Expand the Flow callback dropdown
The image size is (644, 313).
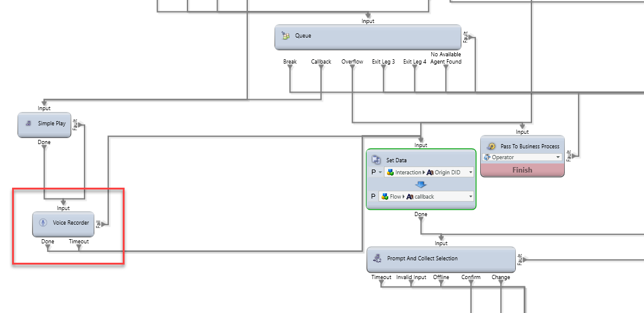click(x=470, y=197)
